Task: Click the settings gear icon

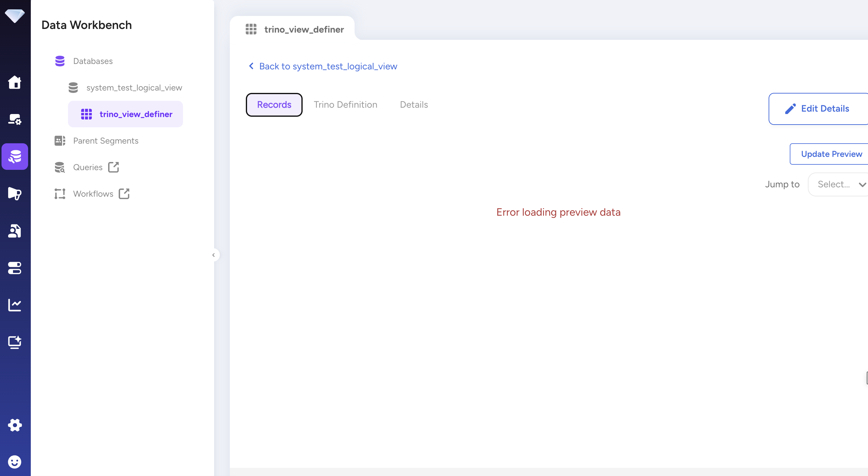Action: pos(14,425)
